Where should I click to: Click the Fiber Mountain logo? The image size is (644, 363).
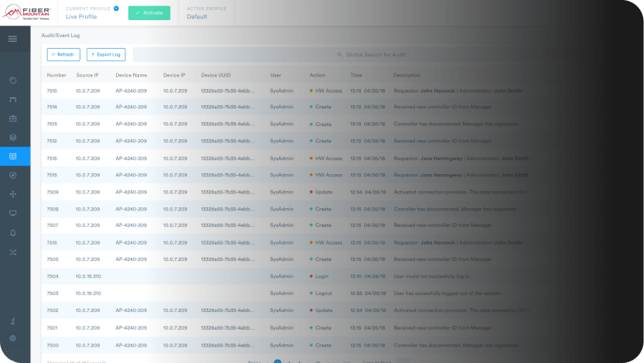coord(26,12)
